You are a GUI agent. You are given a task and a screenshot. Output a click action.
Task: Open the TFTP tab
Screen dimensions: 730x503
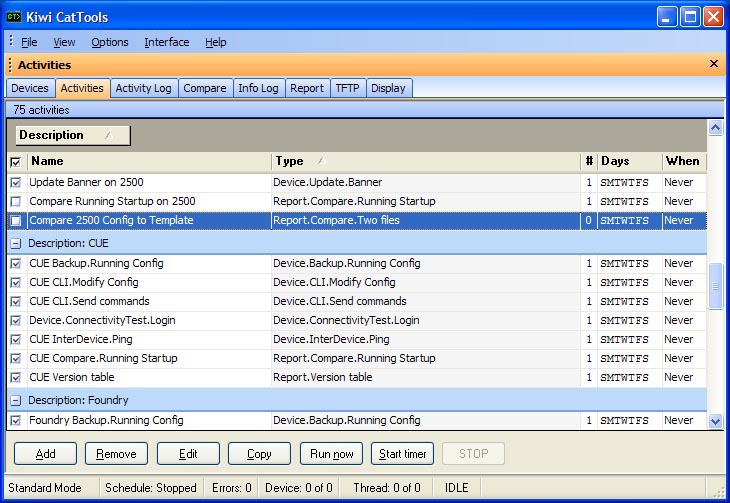pos(347,88)
